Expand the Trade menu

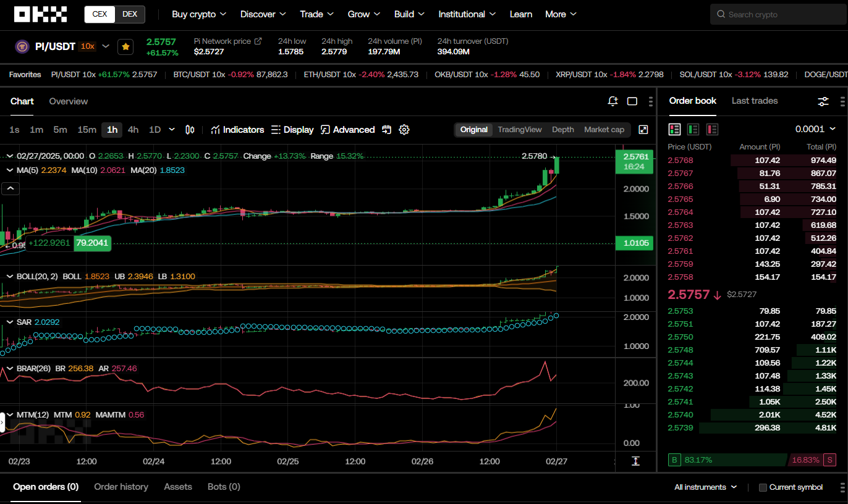(317, 14)
